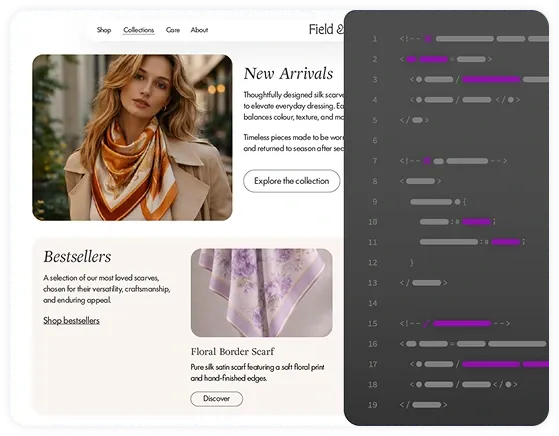The width and height of the screenshot is (559, 436).
Task: Click code line number 7
Action: tap(375, 161)
